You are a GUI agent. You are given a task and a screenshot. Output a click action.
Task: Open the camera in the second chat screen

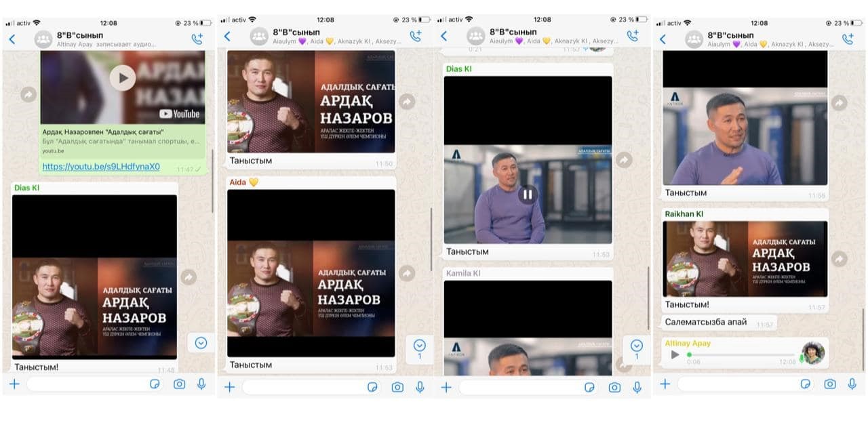(x=397, y=387)
